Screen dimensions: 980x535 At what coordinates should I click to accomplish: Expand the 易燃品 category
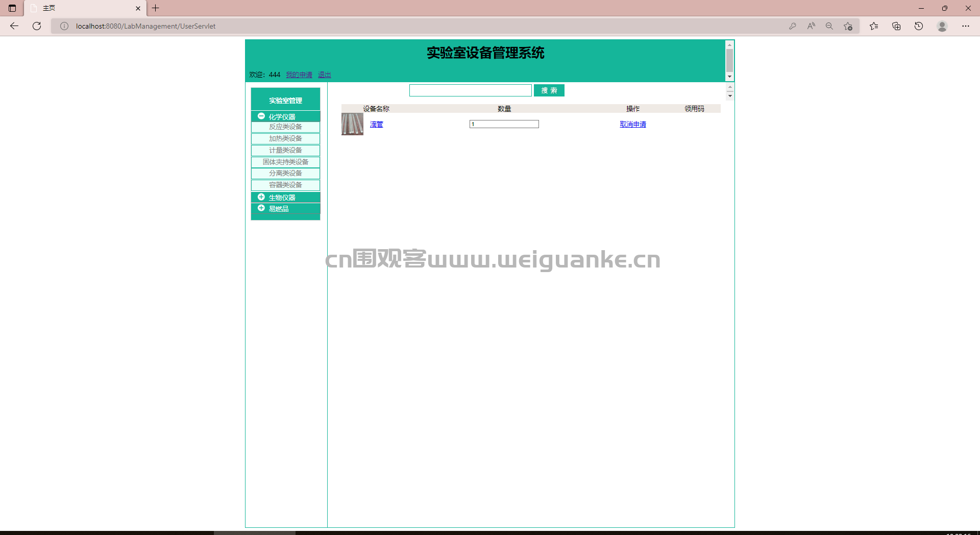(261, 208)
